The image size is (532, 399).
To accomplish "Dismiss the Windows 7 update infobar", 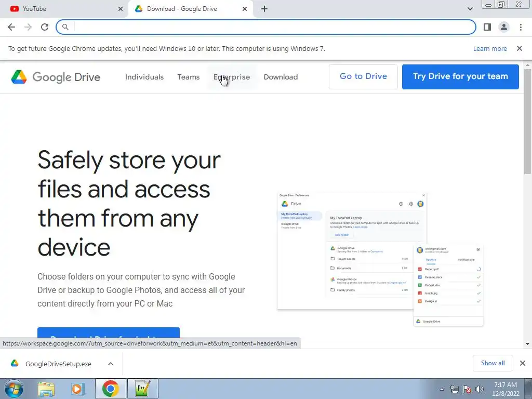I will 520,48.
